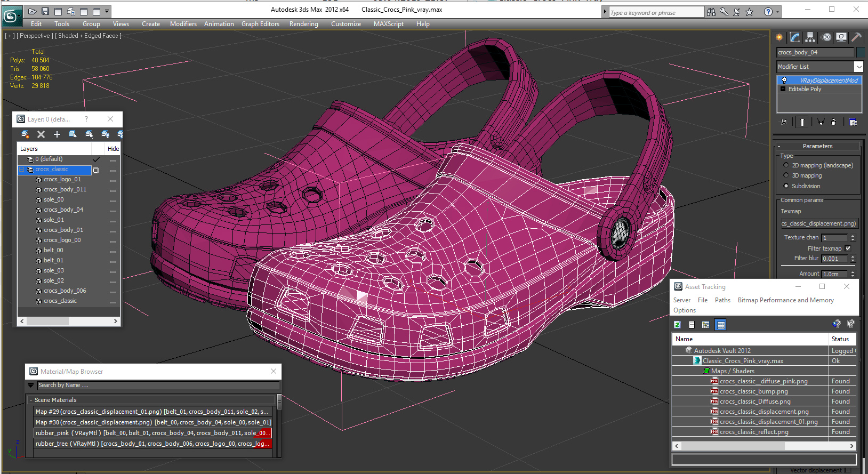Screen dimensions: 868x474
Task: Toggle hide state of sole_00 layer row
Action: (113, 200)
